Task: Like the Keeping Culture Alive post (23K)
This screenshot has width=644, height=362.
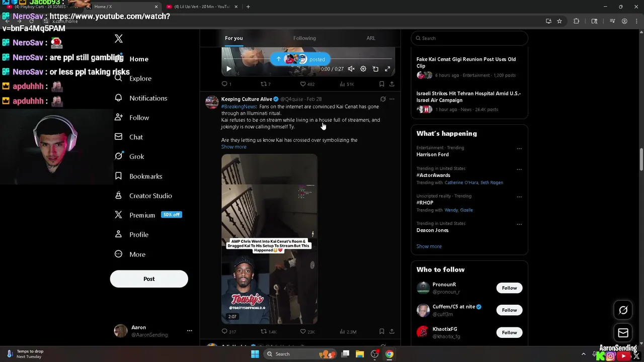Action: pos(307,331)
